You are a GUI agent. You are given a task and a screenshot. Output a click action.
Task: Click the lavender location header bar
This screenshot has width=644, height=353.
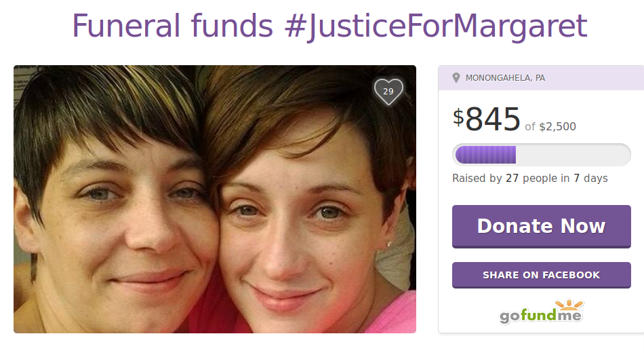coord(541,78)
